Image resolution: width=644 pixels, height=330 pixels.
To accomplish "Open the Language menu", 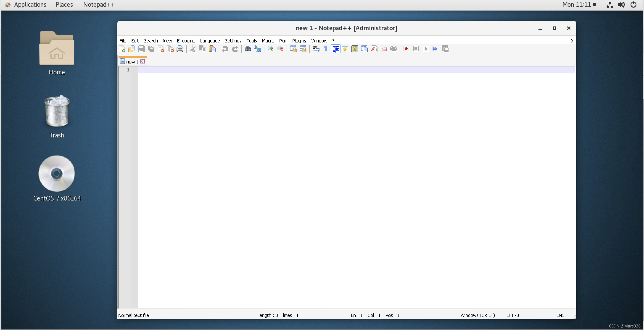I will click(x=210, y=41).
